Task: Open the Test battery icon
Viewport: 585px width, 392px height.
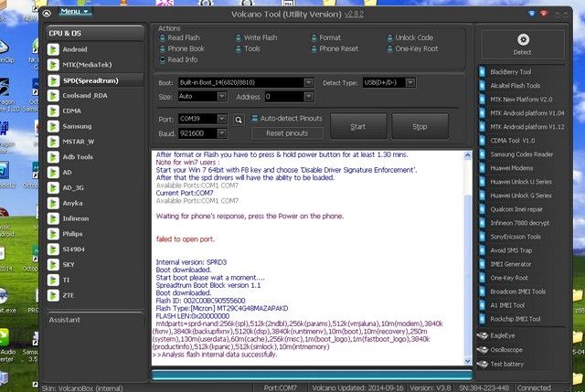Action: click(x=483, y=364)
